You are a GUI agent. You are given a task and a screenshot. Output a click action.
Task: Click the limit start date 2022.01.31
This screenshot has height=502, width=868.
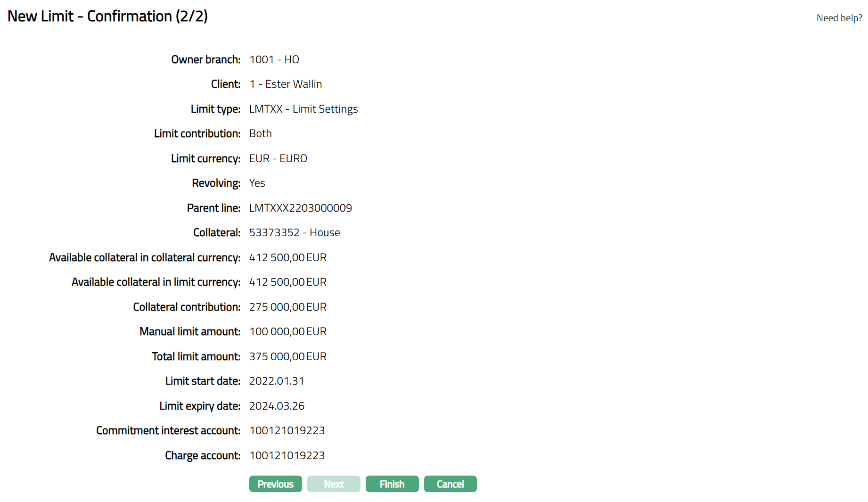tap(277, 381)
